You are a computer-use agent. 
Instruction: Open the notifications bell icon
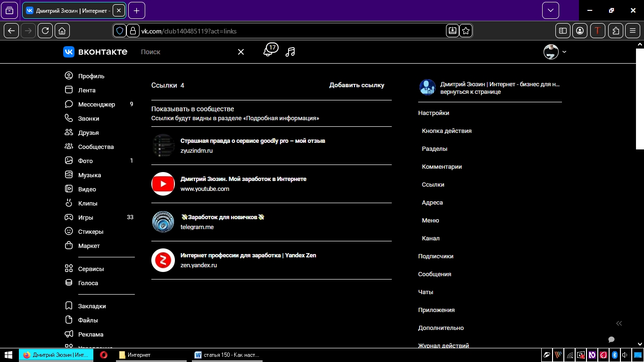(x=268, y=51)
